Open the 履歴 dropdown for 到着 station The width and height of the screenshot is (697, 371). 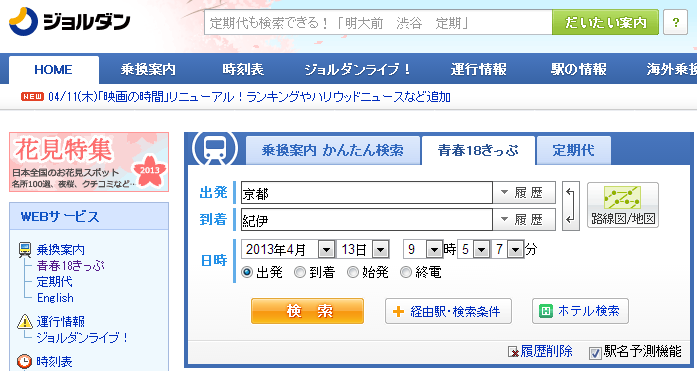524,219
